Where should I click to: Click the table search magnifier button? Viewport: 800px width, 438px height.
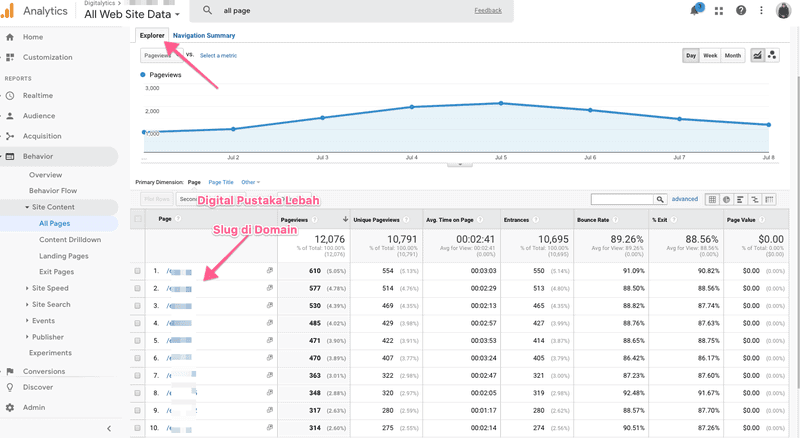(x=660, y=199)
